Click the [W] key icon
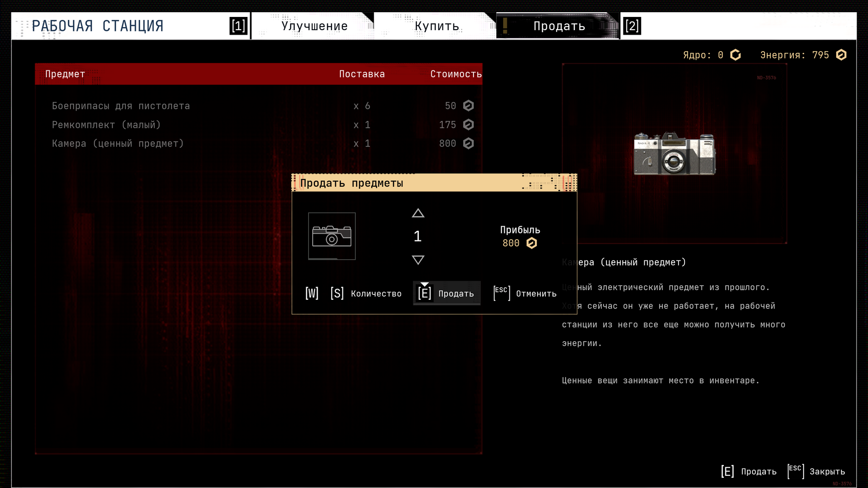Viewport: 868px width, 488px height. 312,293
